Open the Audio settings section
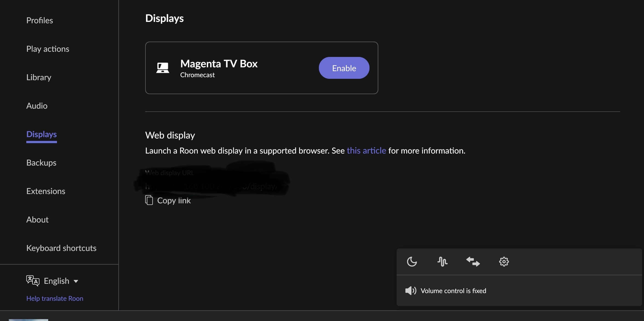 (37, 106)
